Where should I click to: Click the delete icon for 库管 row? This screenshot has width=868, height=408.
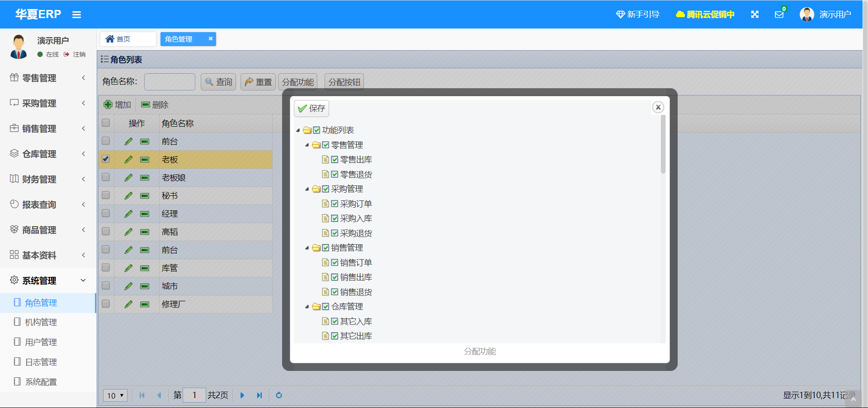[x=145, y=268]
